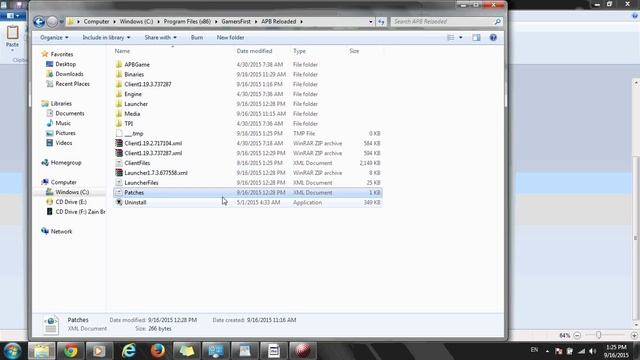This screenshot has width=640, height=360.
Task: Select the TPI folder icon
Action: point(119,123)
